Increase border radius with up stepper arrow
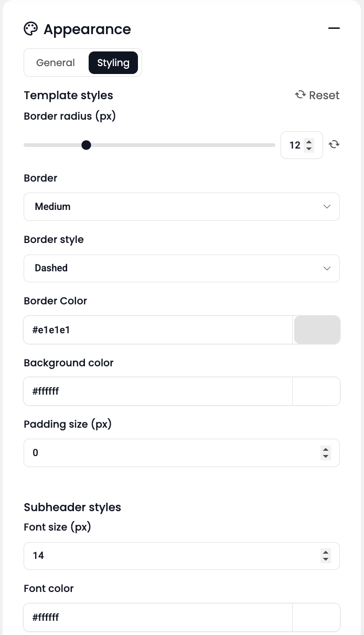This screenshot has width=364, height=635. pos(309,141)
